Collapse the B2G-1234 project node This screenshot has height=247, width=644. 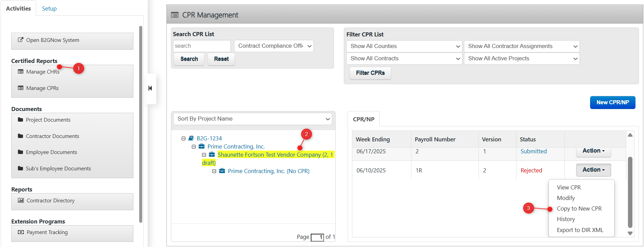184,139
